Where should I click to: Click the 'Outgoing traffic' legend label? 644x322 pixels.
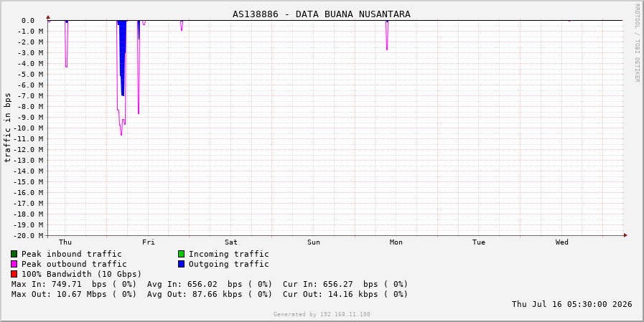click(229, 264)
